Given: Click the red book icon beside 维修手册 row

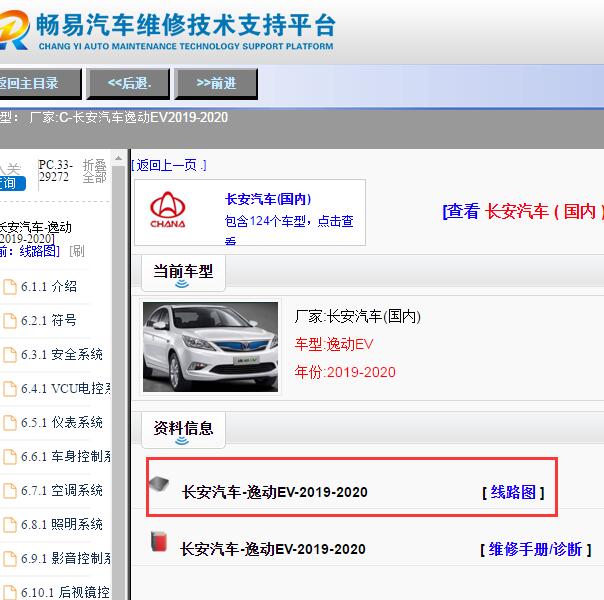Looking at the screenshot, I should [x=159, y=541].
